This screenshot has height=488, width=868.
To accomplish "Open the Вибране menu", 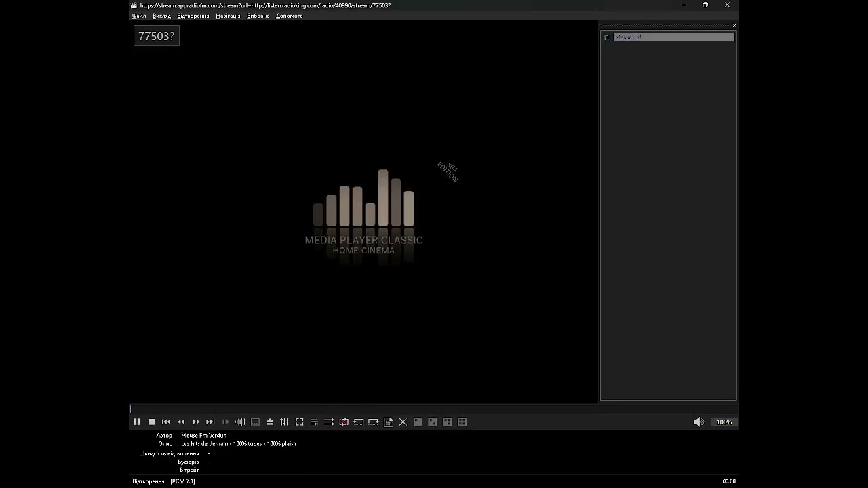I will (258, 16).
